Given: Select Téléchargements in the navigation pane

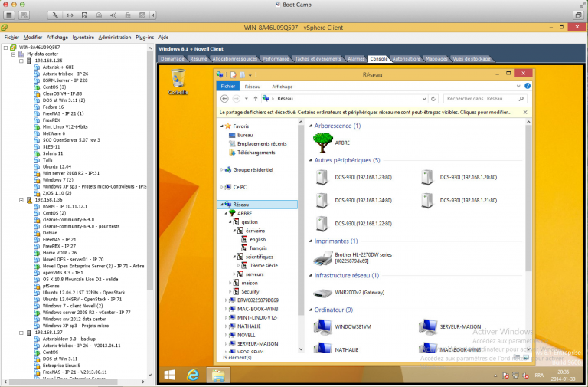Looking at the screenshot, I should (256, 153).
